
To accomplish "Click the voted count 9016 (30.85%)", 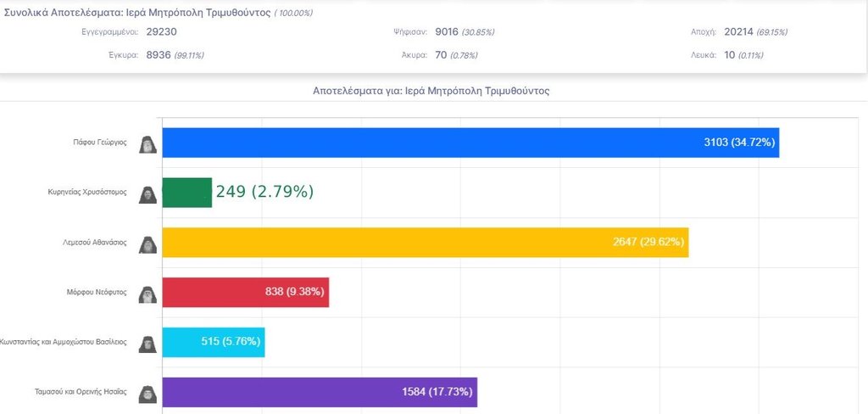I will [465, 31].
